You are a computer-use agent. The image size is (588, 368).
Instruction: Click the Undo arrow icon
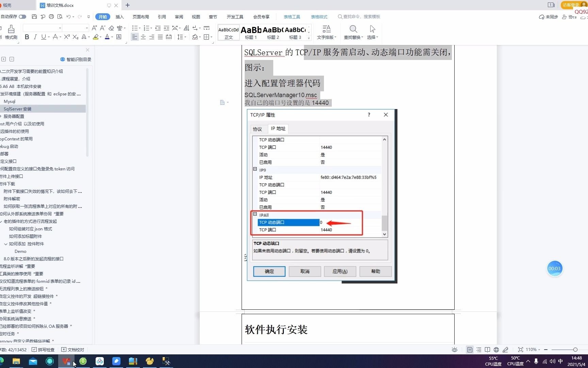coord(68,17)
